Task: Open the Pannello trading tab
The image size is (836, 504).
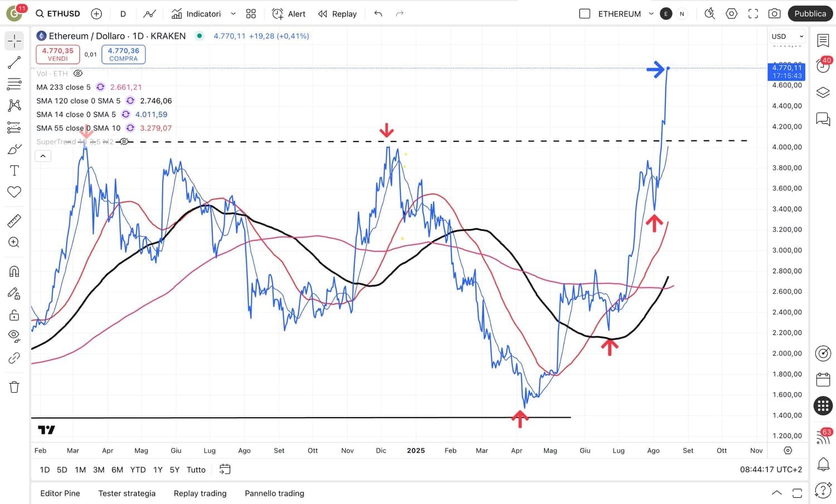Action: [275, 493]
